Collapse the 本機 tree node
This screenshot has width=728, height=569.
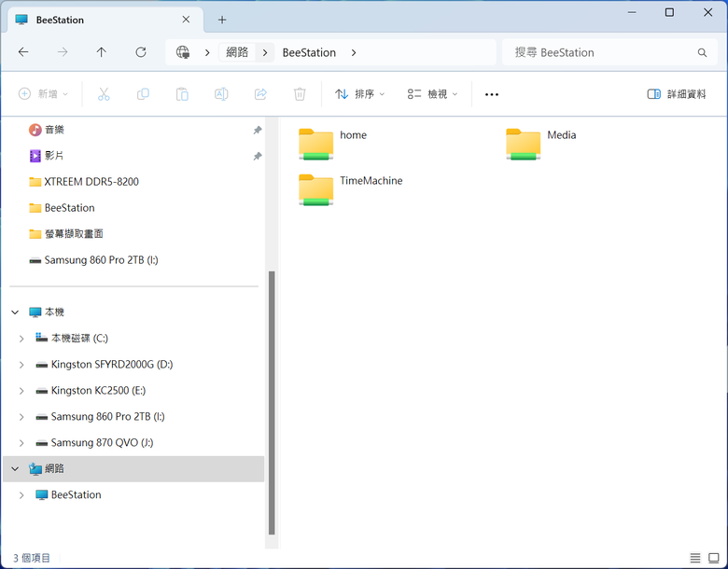pos(15,312)
